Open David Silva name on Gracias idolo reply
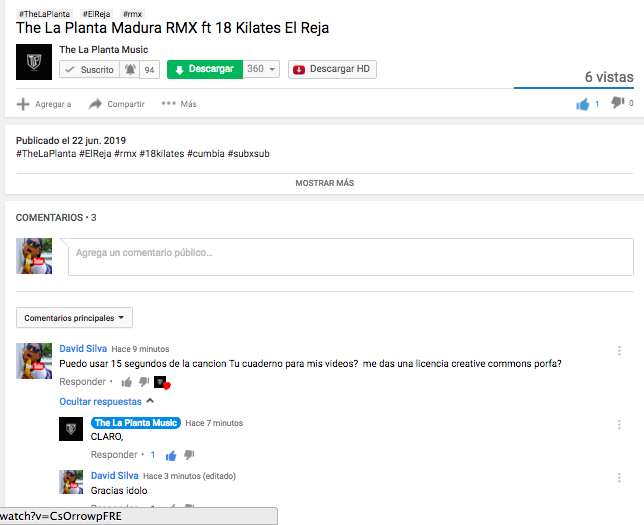The width and height of the screenshot is (644, 525). coord(115,476)
